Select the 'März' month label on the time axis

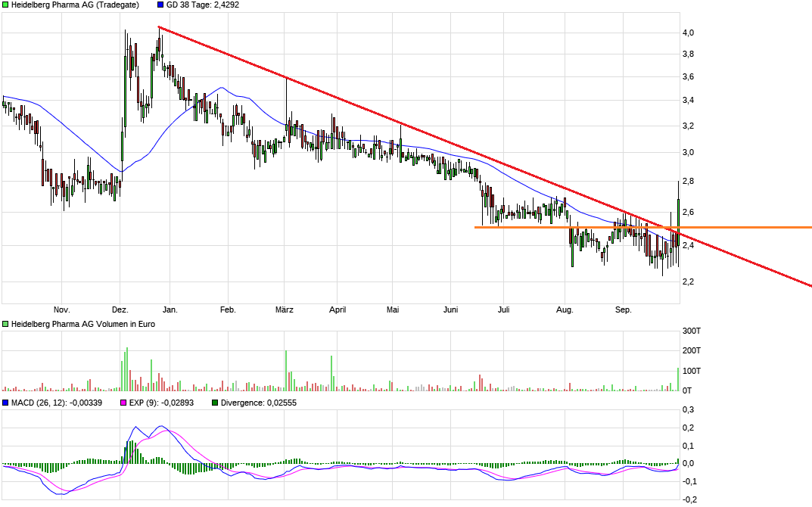(285, 309)
